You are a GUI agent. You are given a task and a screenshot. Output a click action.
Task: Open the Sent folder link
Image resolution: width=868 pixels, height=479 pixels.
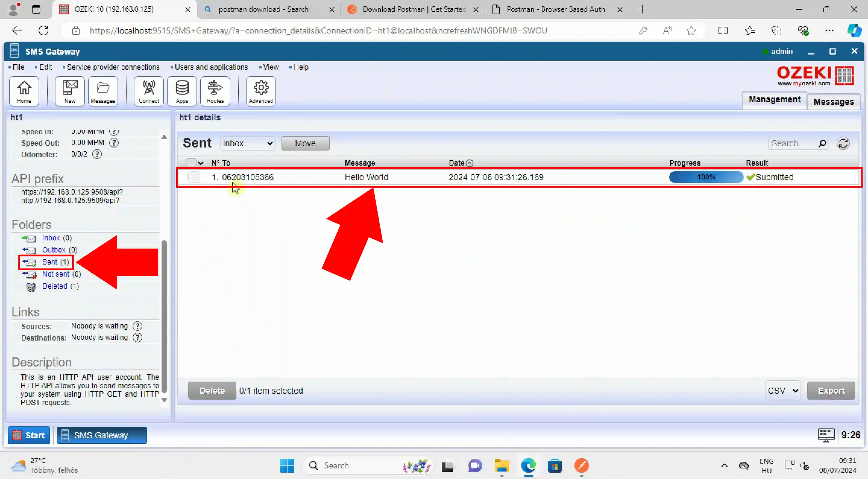[49, 262]
